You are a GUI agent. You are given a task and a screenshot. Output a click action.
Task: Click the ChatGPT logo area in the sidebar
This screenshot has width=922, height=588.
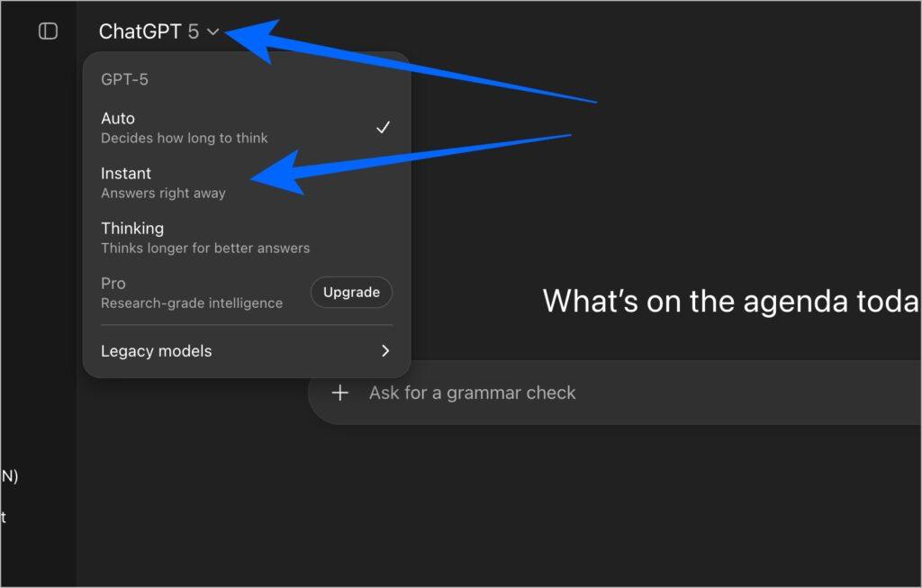tap(46, 30)
